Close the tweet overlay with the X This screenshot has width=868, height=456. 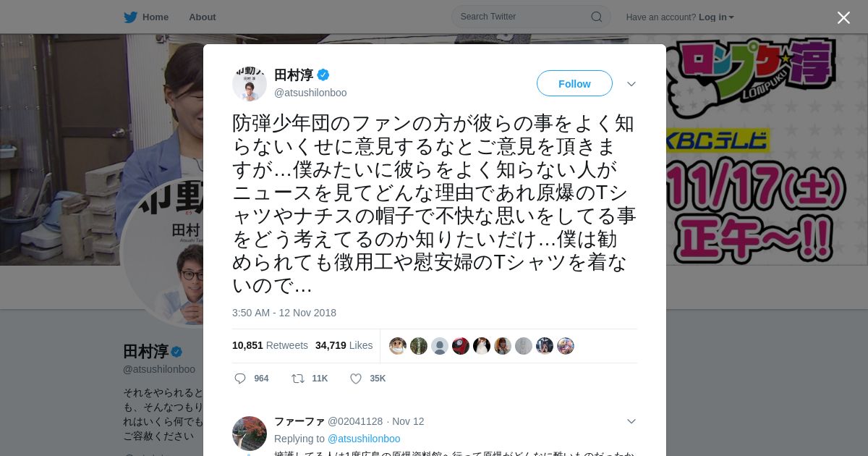coord(843,17)
